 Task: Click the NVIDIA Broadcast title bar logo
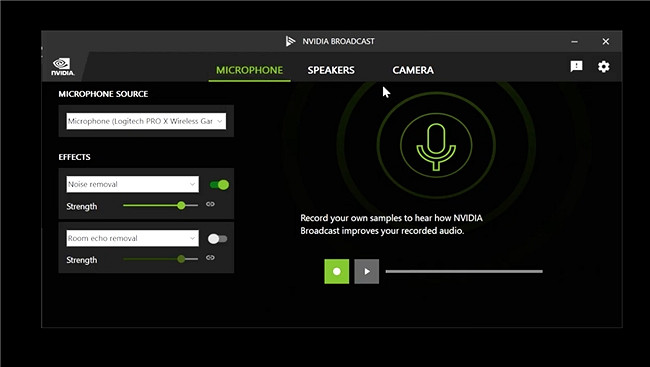290,41
